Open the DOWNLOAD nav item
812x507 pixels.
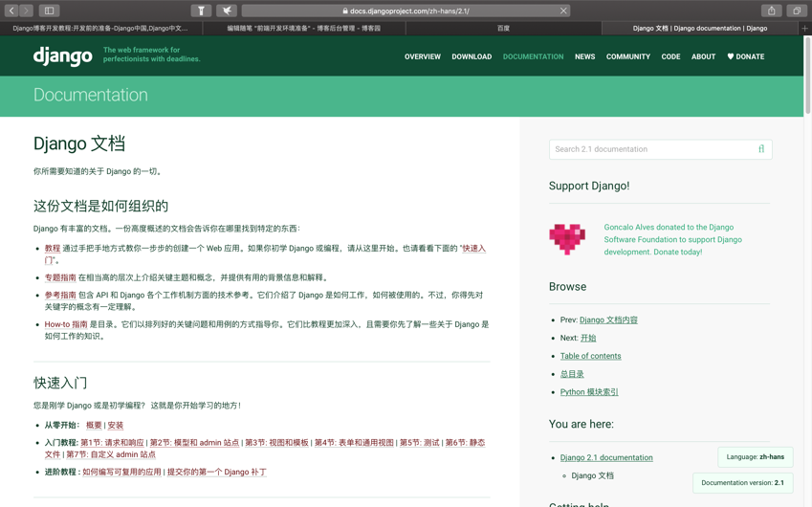point(472,56)
